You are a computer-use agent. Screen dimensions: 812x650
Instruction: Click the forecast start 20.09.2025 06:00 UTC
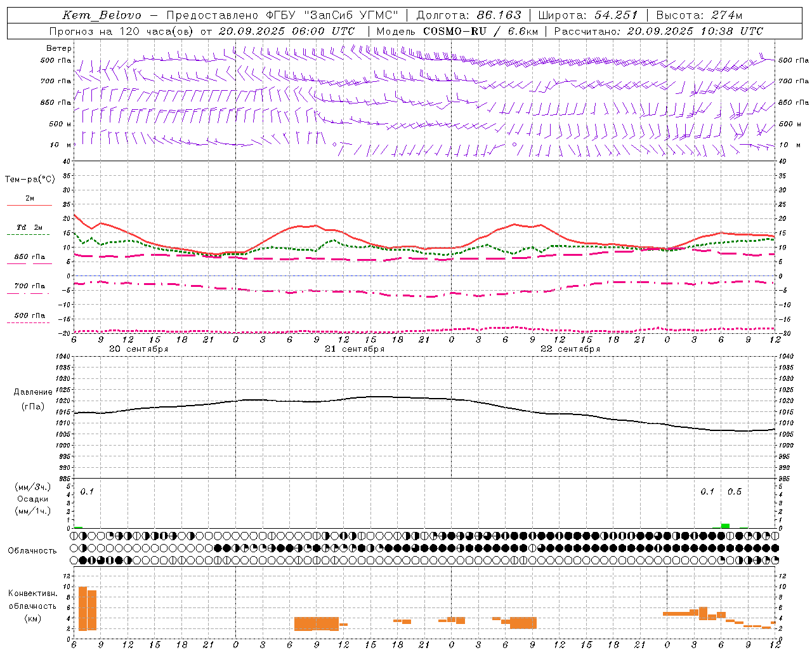287,30
